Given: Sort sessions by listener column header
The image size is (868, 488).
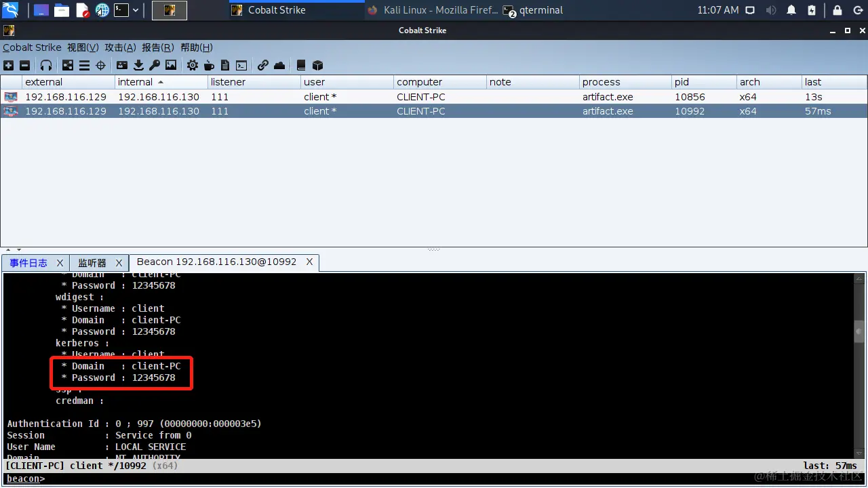Looking at the screenshot, I should pyautogui.click(x=254, y=82).
